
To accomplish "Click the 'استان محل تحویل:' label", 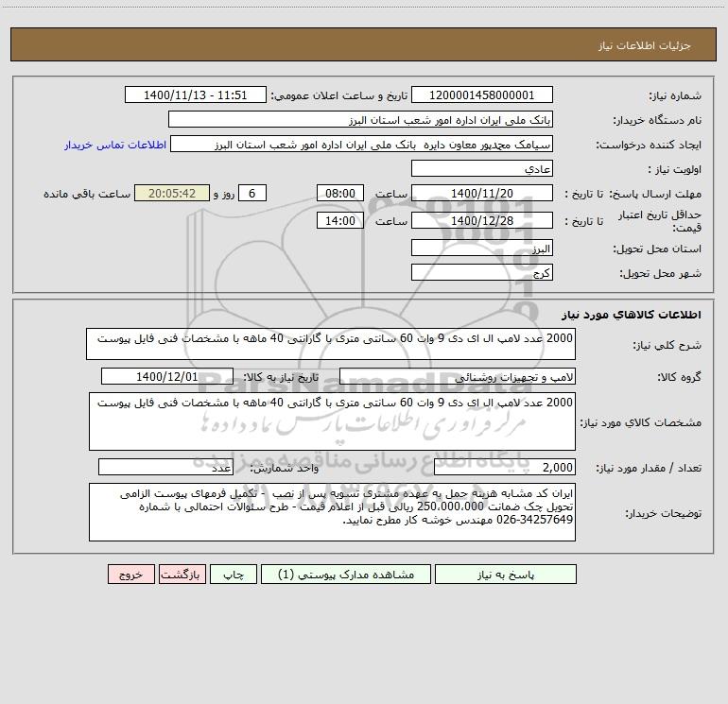I will coord(657,249).
